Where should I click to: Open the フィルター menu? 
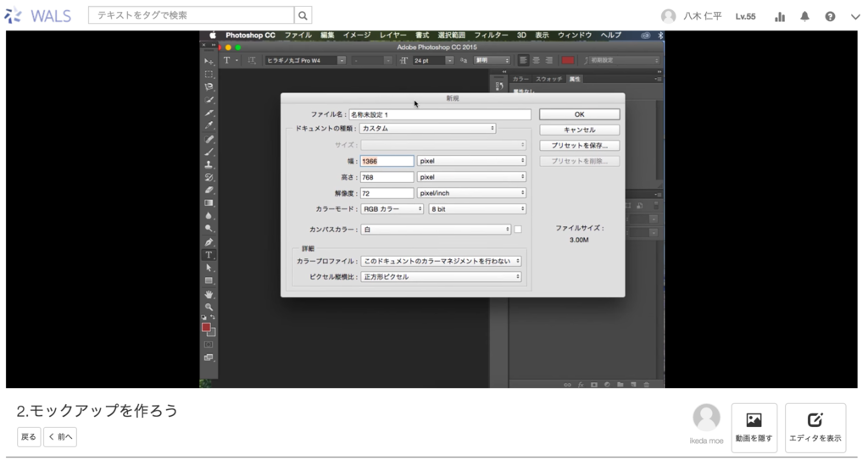491,35
